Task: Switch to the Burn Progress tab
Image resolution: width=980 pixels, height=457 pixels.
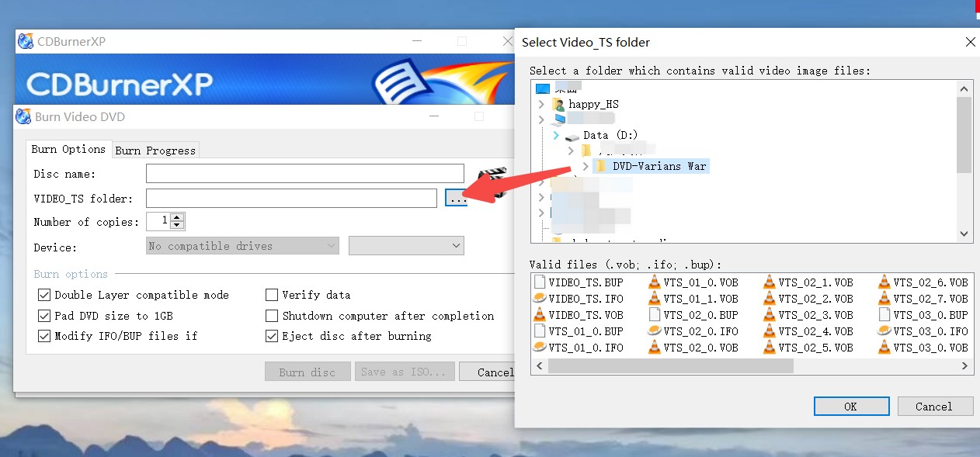Action: 155,151
